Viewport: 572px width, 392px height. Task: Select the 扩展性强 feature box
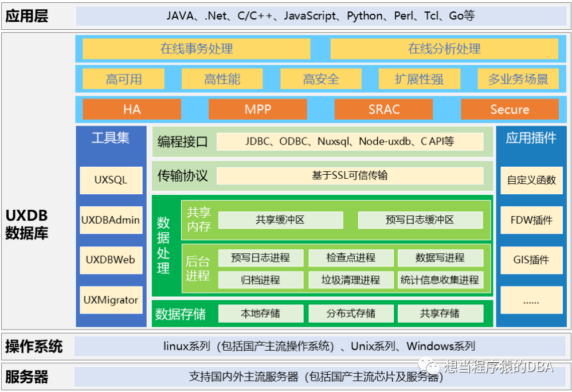419,79
